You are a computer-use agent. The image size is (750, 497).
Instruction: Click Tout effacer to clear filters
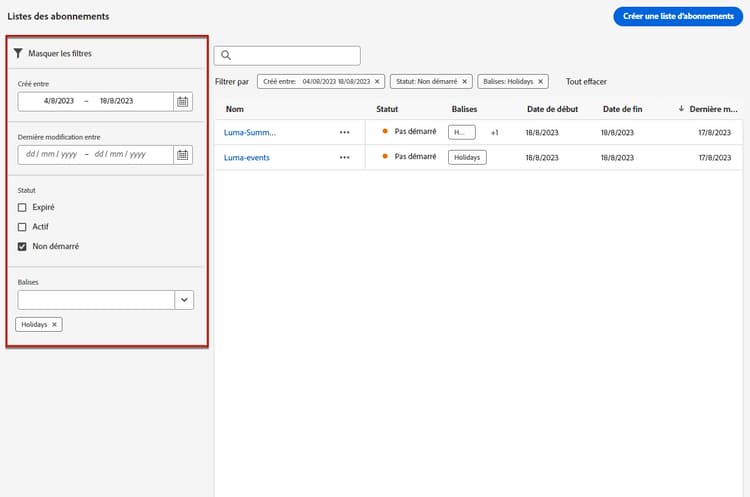tap(586, 81)
